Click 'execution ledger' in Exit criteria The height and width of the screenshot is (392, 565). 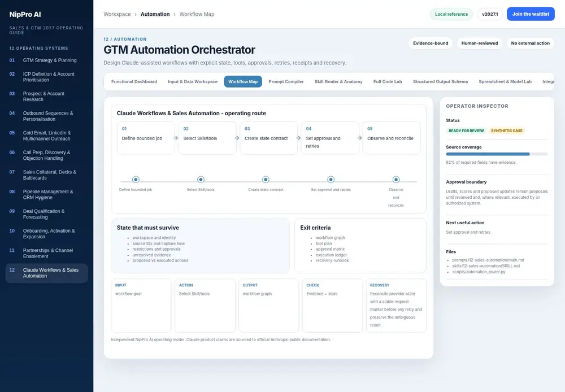point(331,255)
